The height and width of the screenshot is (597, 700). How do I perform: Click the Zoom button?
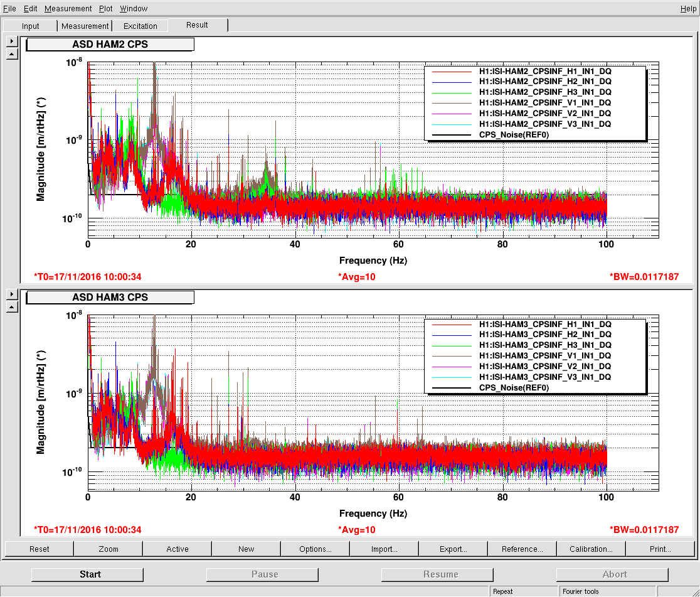109,549
